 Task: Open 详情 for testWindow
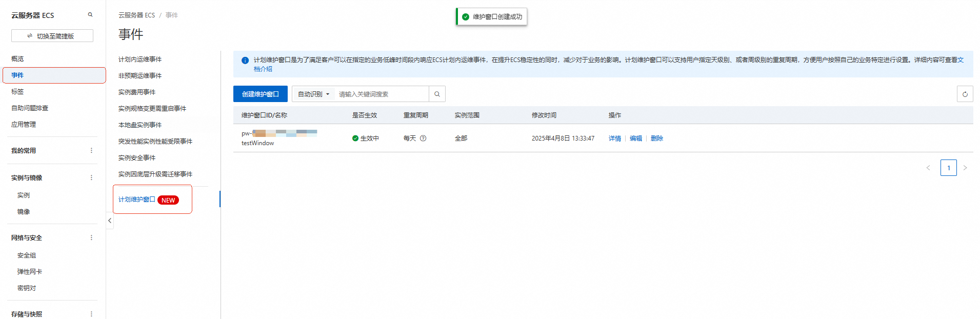point(615,138)
